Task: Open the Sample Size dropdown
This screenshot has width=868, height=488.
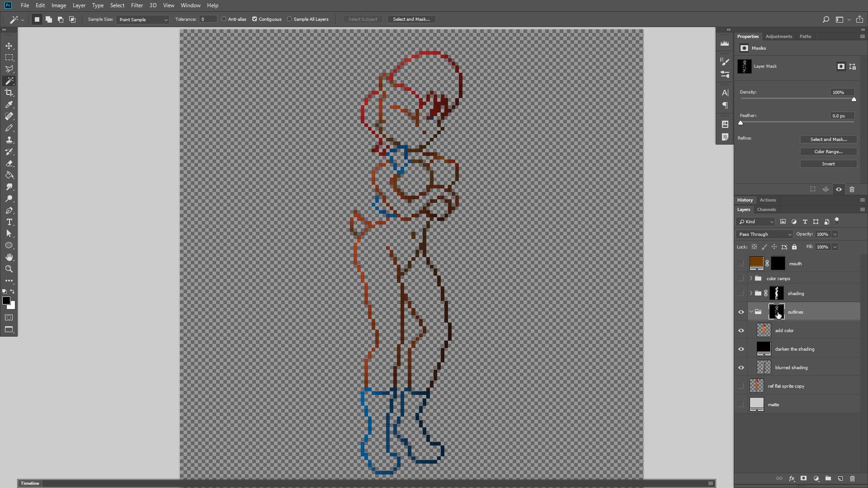Action: (x=142, y=19)
